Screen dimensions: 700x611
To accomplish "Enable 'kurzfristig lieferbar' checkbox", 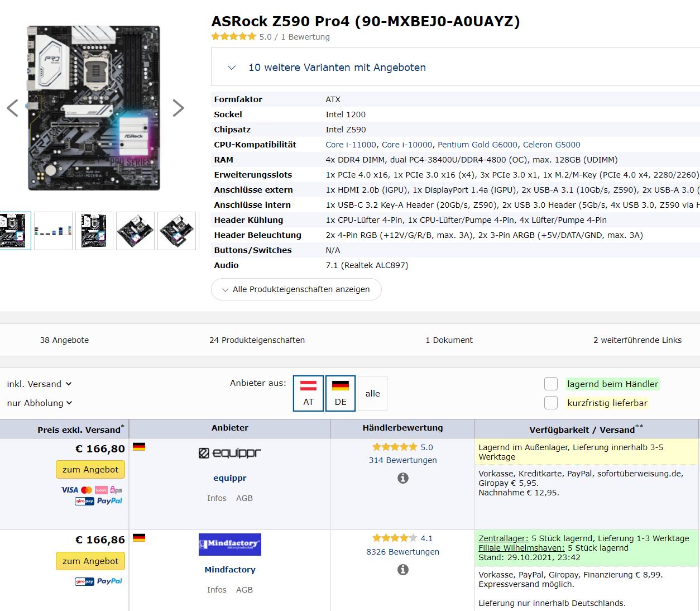I will [551, 403].
